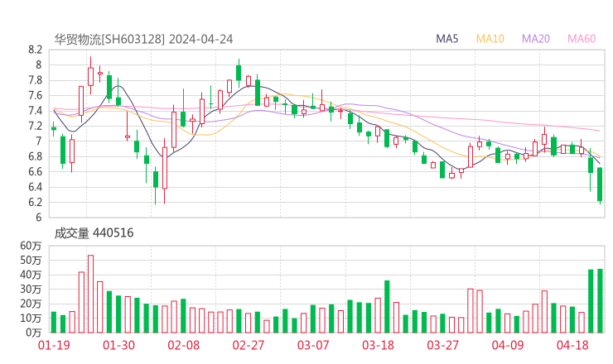This screenshot has width=613, height=364.
Task: Click the 01-19 date axis label
Action: pos(54,345)
